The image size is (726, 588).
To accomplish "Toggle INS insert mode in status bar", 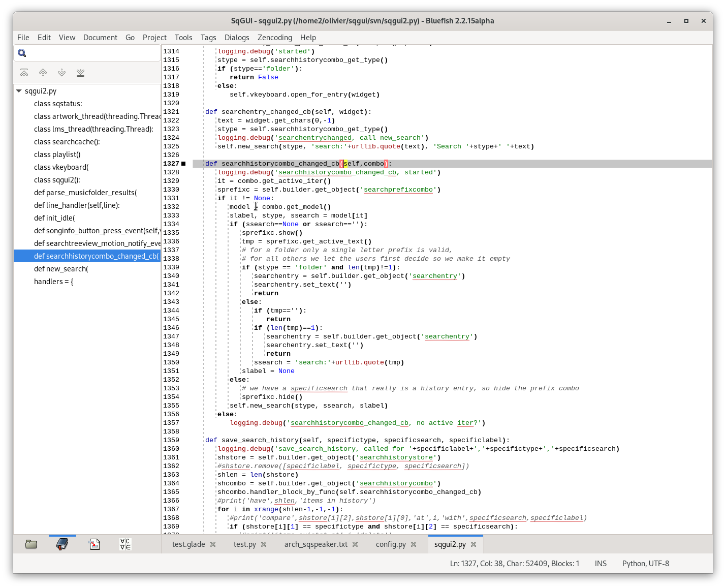I will pos(601,563).
